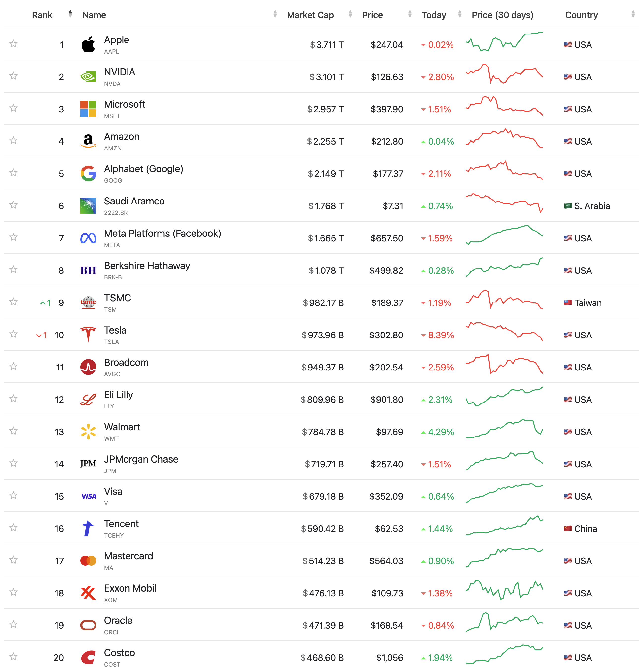Click the Market Cap column header

click(310, 15)
